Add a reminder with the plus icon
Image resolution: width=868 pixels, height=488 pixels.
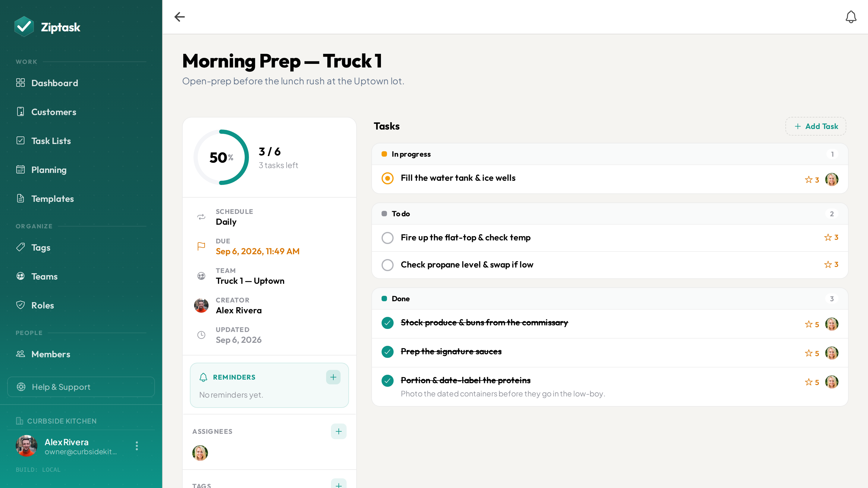point(333,377)
